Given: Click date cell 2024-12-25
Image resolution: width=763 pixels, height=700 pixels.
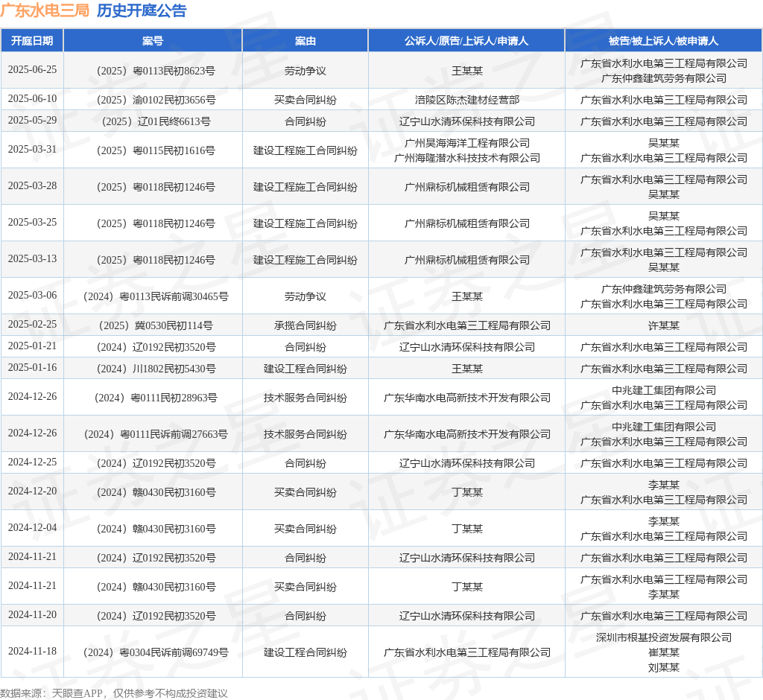Looking at the screenshot, I should coord(32,462).
